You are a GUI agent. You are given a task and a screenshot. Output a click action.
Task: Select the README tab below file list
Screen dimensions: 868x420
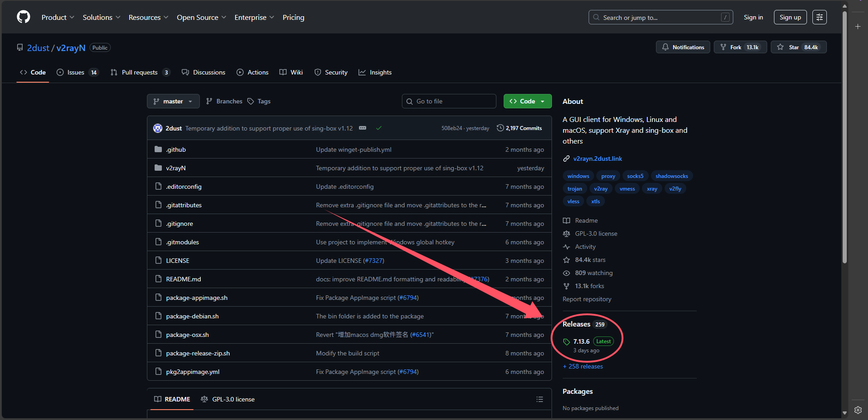pos(172,399)
